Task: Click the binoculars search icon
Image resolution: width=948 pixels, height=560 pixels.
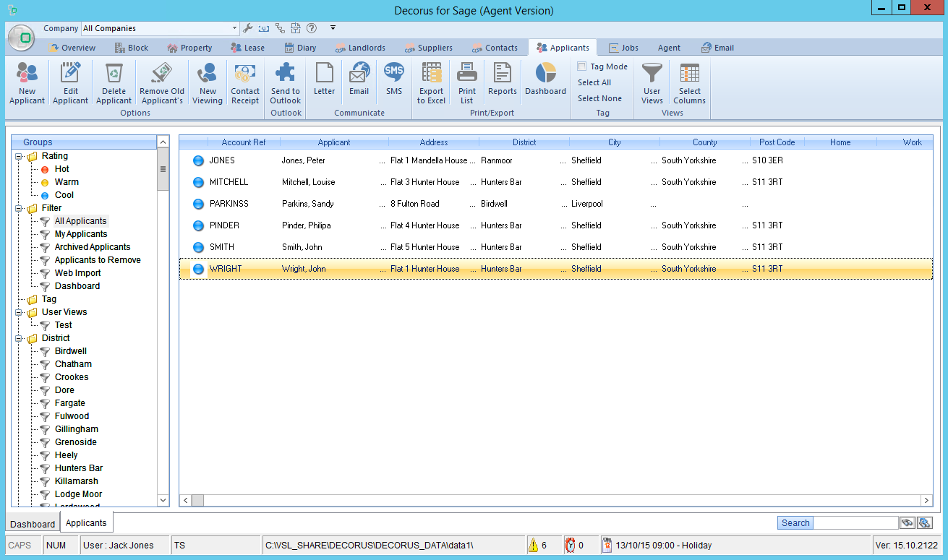Action: (908, 523)
